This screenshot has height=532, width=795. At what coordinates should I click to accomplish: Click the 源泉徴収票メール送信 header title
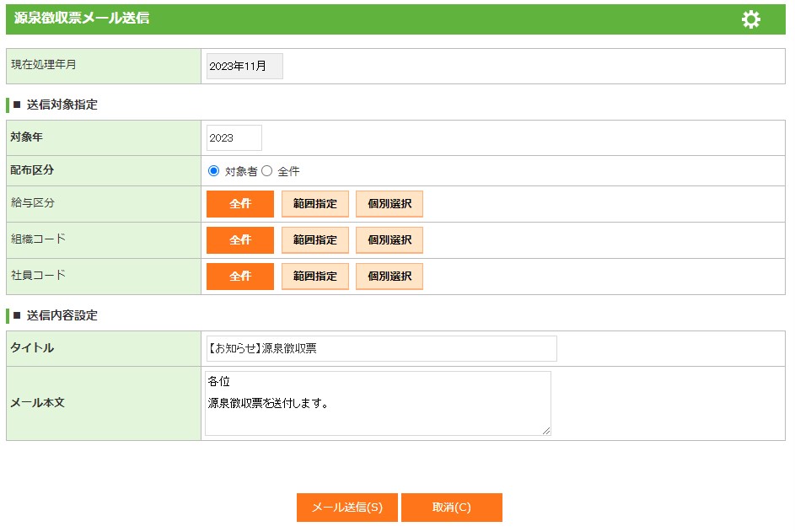82,18
